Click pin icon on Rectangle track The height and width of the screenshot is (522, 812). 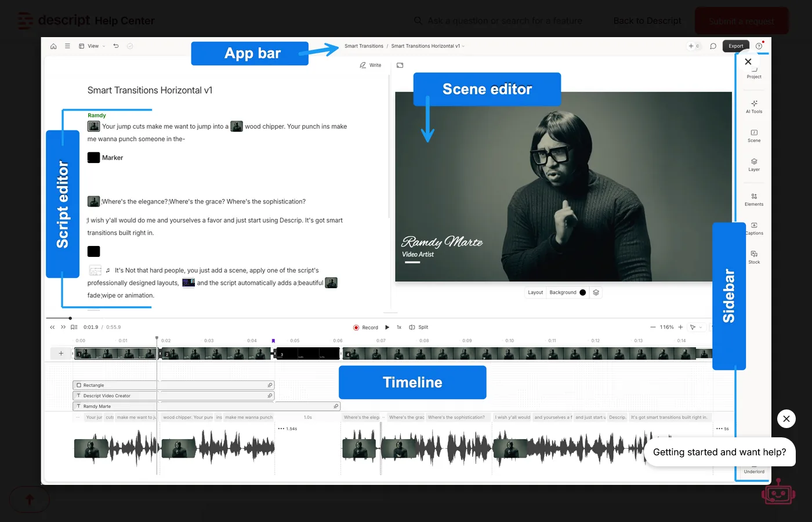coord(270,385)
